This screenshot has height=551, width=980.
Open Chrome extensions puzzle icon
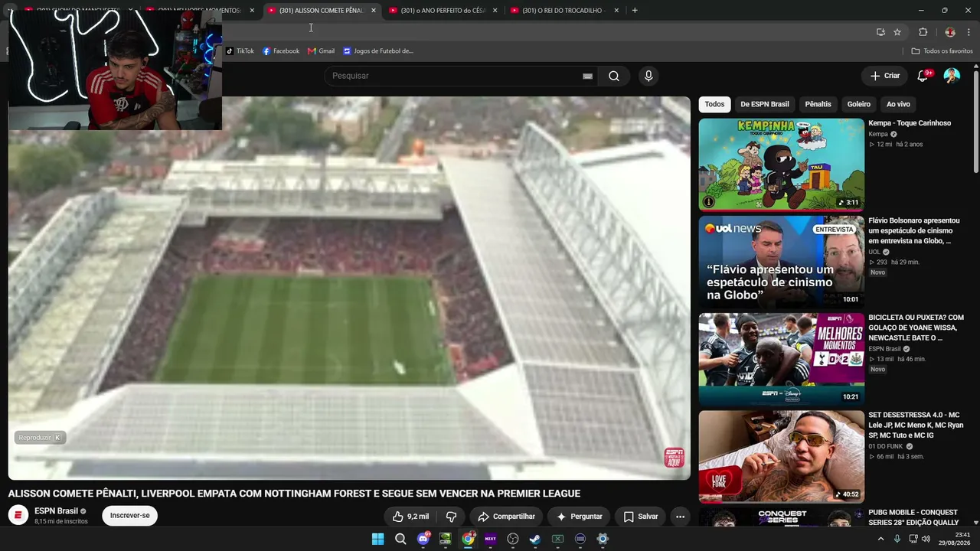coord(923,32)
